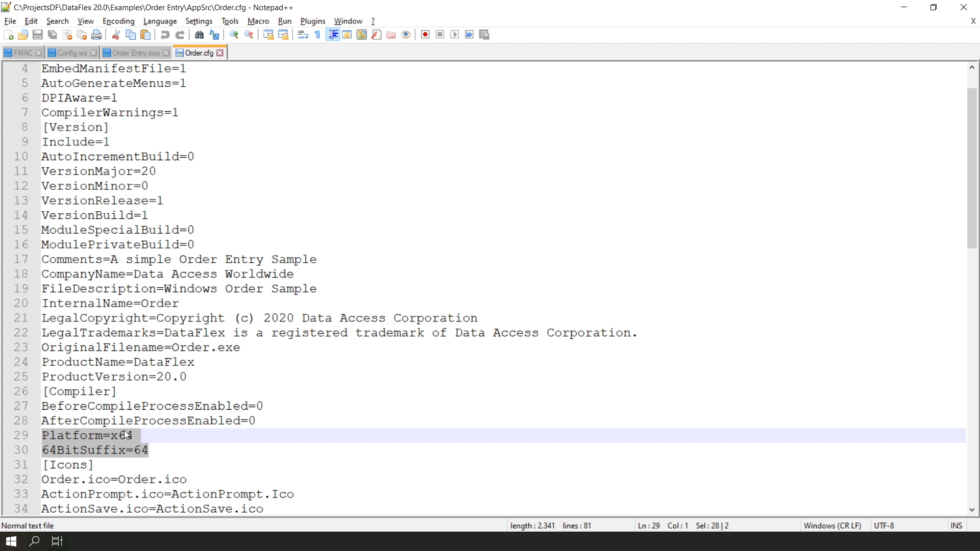Image resolution: width=980 pixels, height=551 pixels.
Task: Click the Cut scissors icon
Action: click(x=116, y=35)
